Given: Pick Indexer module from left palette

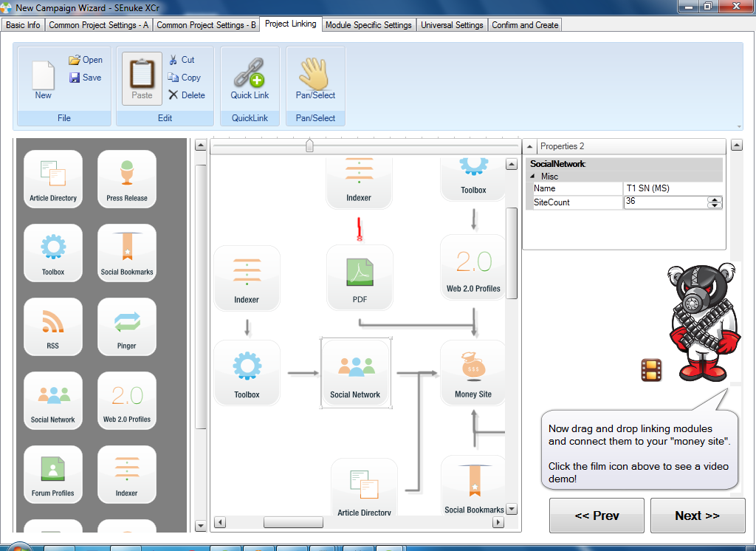Looking at the screenshot, I should (127, 474).
